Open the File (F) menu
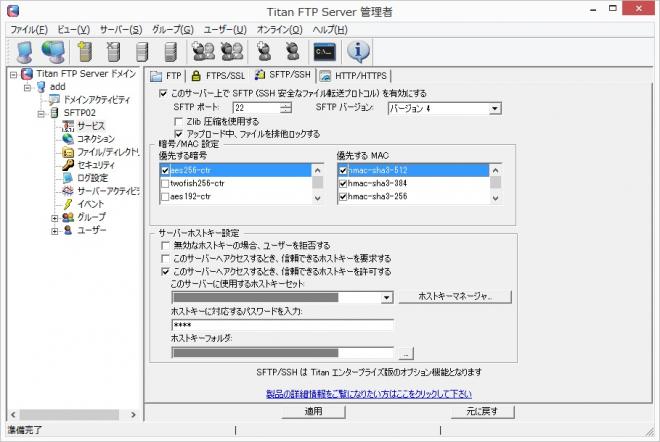660x442 pixels. (29, 29)
